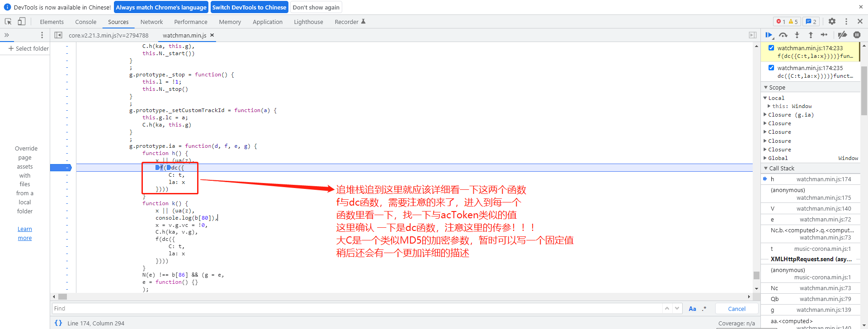Pretty-print the file with the braces icon
The image size is (868, 329).
pos(58,323)
